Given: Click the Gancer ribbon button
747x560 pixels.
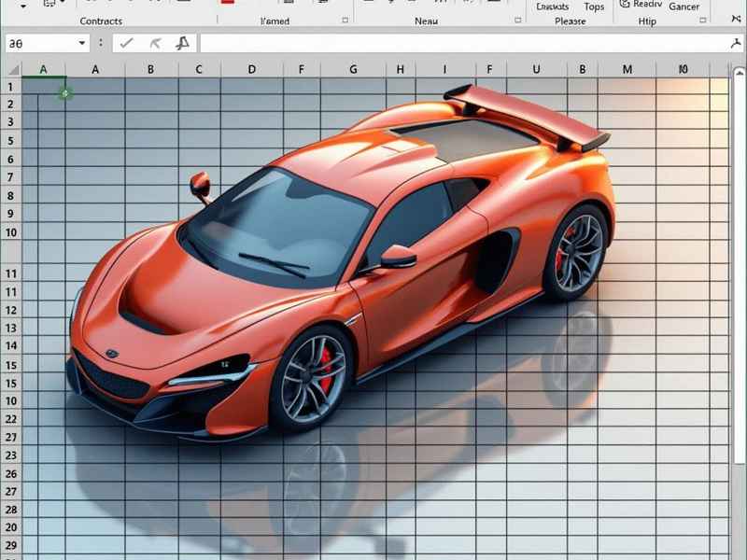Looking at the screenshot, I should 684,7.
